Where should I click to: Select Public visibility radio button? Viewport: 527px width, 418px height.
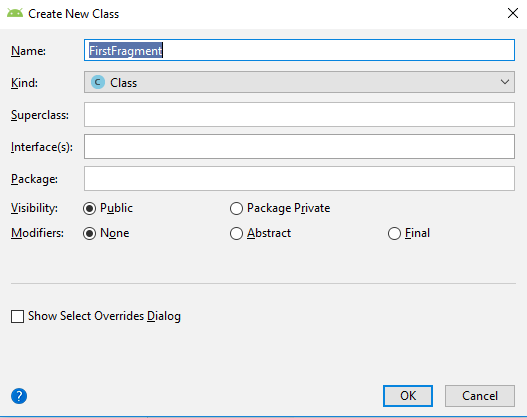[x=89, y=208]
